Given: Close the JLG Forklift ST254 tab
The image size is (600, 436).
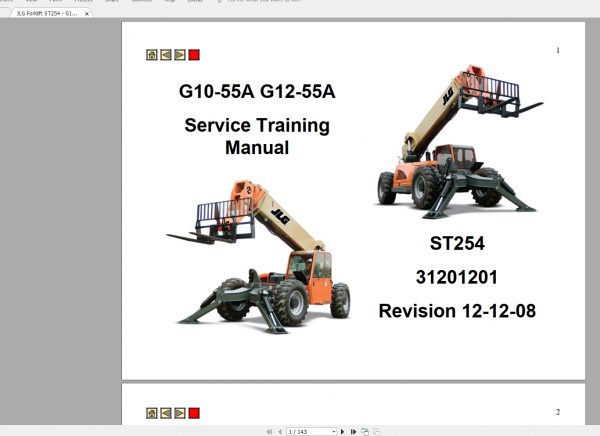Looking at the screenshot, I should coord(87,14).
